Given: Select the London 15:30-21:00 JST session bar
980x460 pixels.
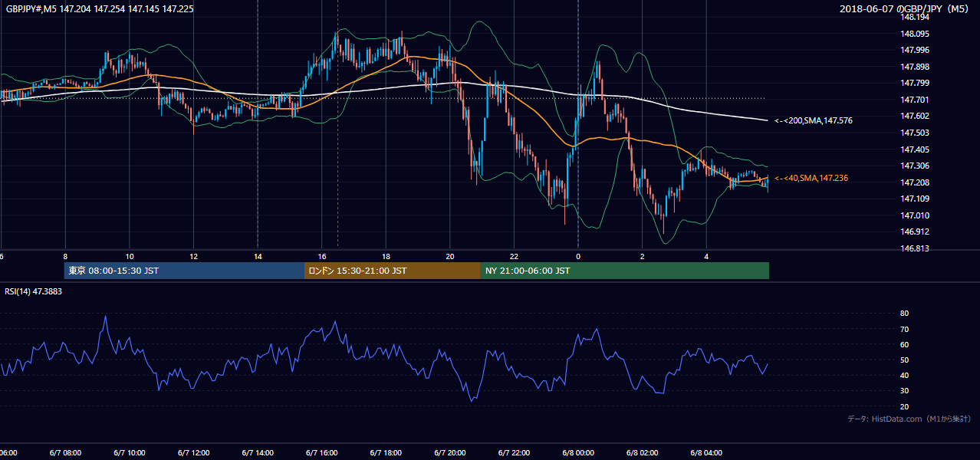Looking at the screenshot, I should coord(393,271).
